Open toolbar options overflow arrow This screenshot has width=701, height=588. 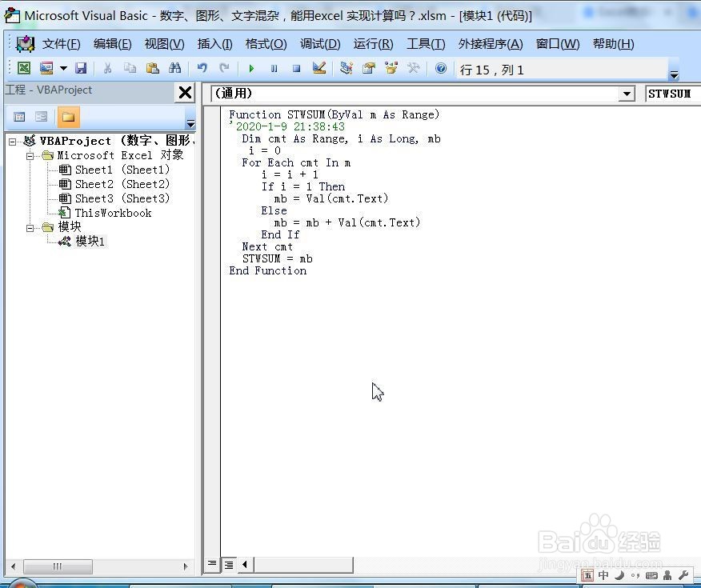pos(674,75)
